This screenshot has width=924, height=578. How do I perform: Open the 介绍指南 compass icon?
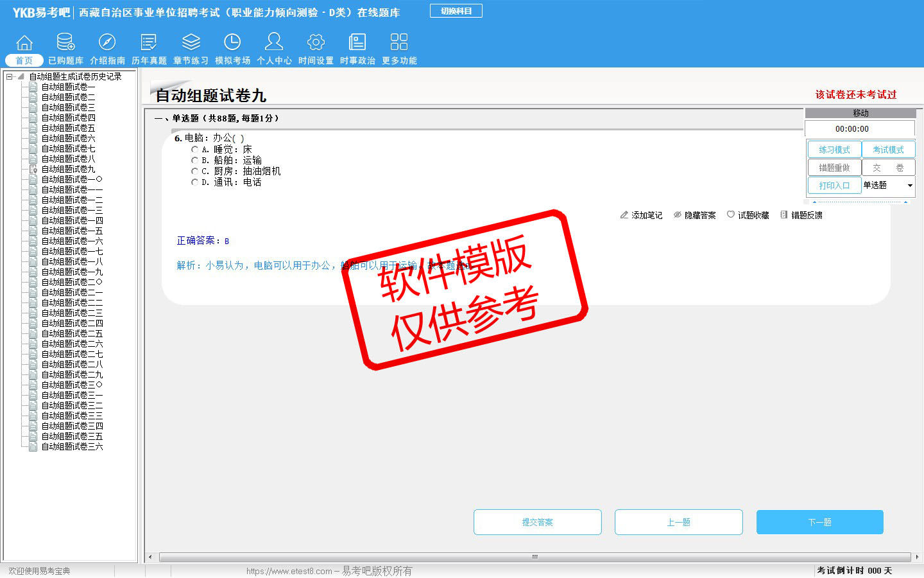(x=107, y=43)
